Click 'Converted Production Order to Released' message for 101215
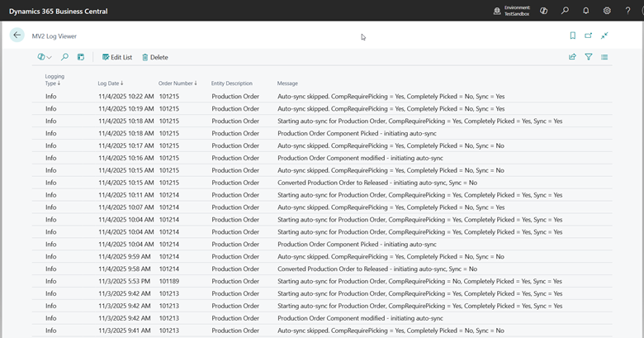The width and height of the screenshot is (644, 338). pos(377,183)
